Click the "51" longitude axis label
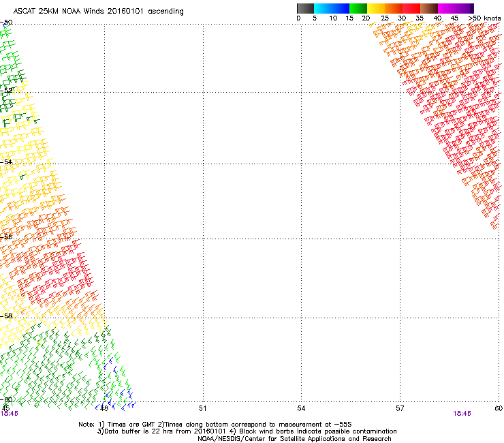Image resolution: width=504 pixels, height=443 pixels. pyautogui.click(x=202, y=408)
